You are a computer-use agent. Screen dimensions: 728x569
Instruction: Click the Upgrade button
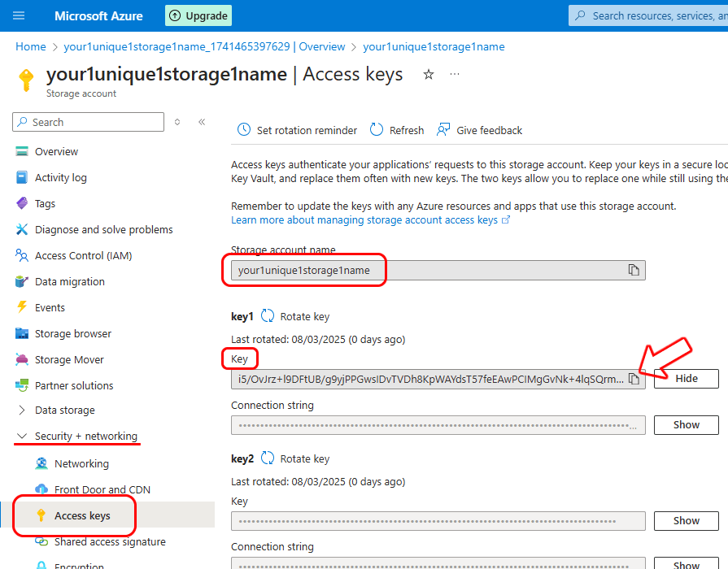pyautogui.click(x=198, y=15)
